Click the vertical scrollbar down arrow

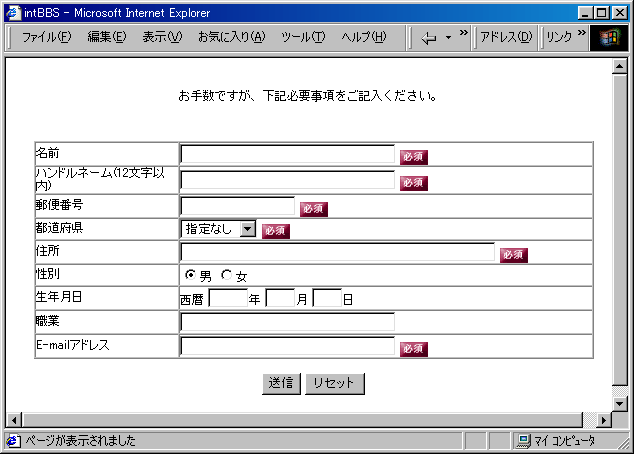coord(619,403)
